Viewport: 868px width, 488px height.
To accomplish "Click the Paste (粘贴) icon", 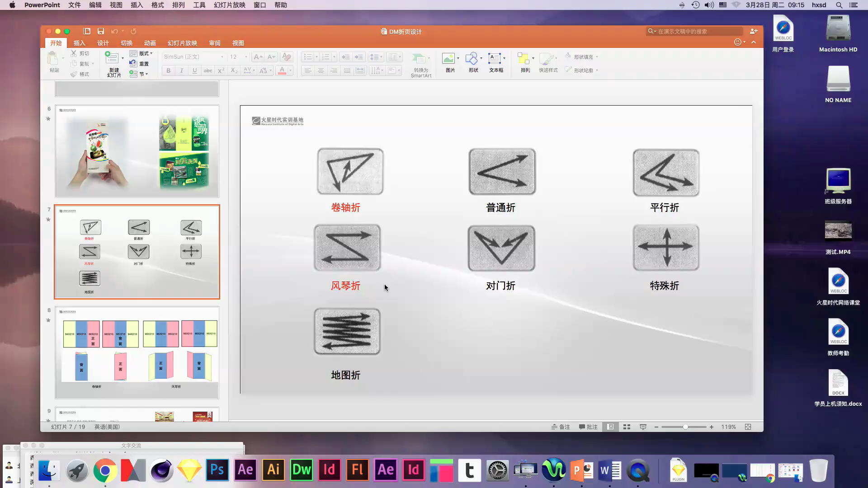I will [53, 59].
